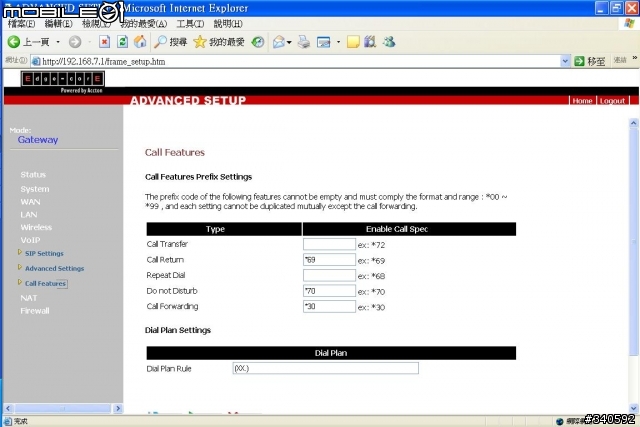Open the Firewall sidebar item

tap(35, 311)
